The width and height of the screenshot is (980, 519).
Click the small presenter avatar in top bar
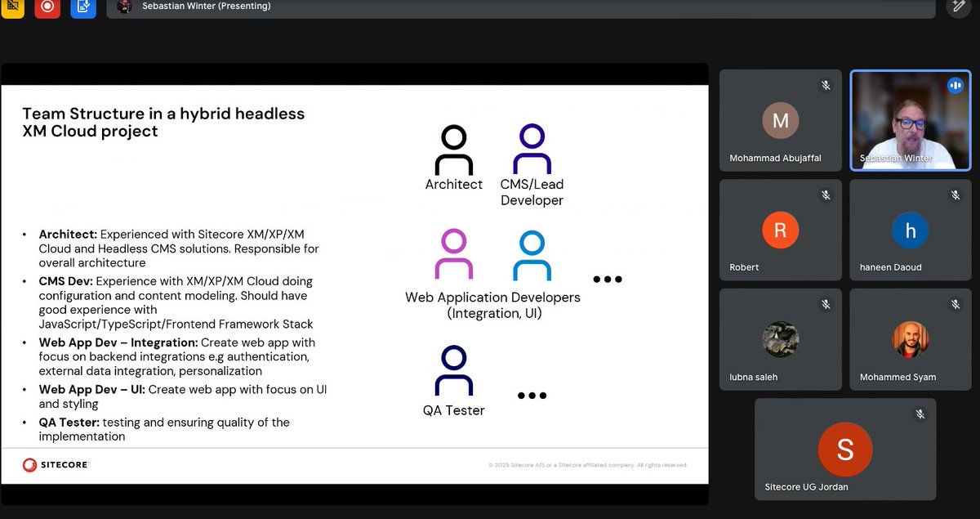tap(124, 7)
